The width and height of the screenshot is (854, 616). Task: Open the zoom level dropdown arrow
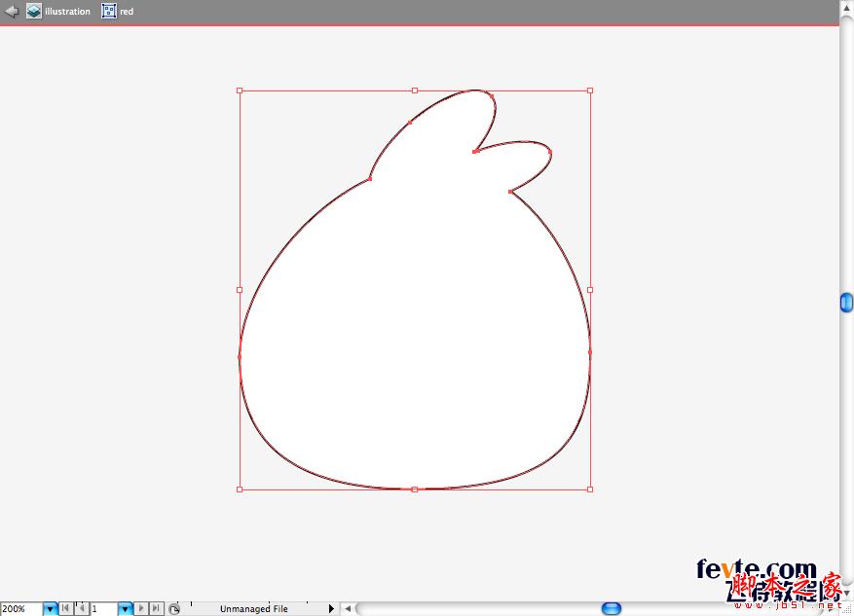pos(50,609)
